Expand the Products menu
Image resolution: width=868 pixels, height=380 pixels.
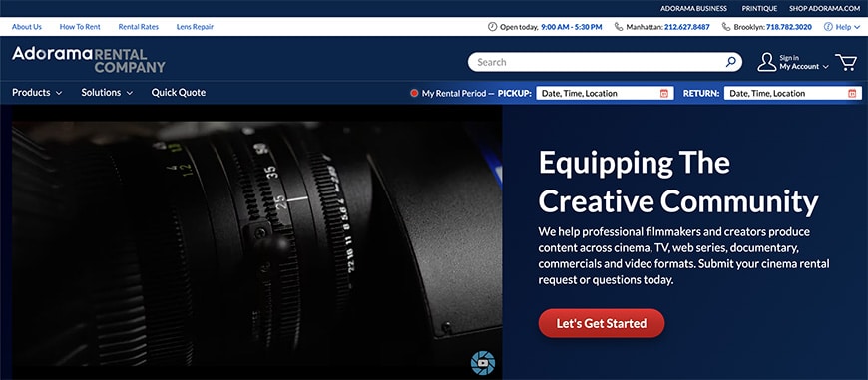[x=37, y=93]
